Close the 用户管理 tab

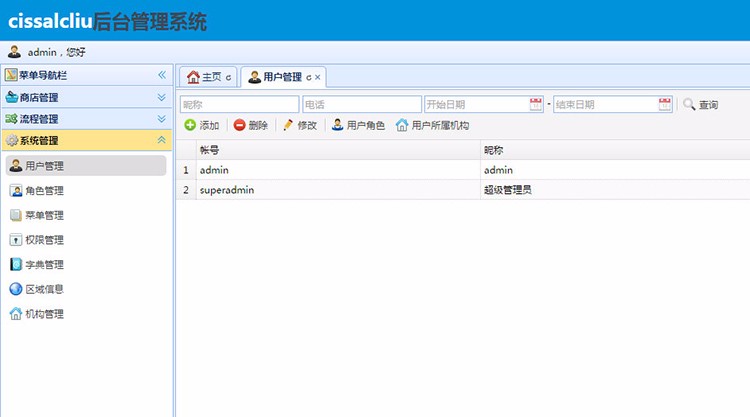(318, 77)
